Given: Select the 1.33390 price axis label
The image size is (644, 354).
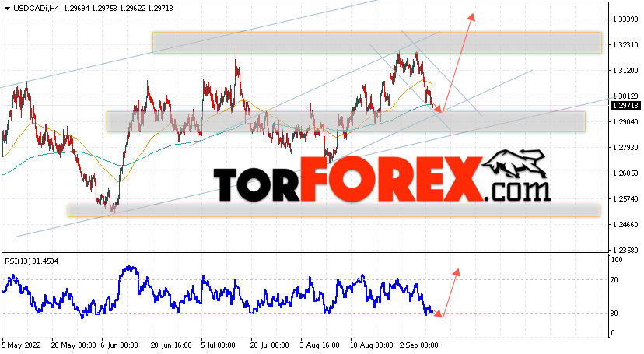Looking at the screenshot, I should coord(625,19).
